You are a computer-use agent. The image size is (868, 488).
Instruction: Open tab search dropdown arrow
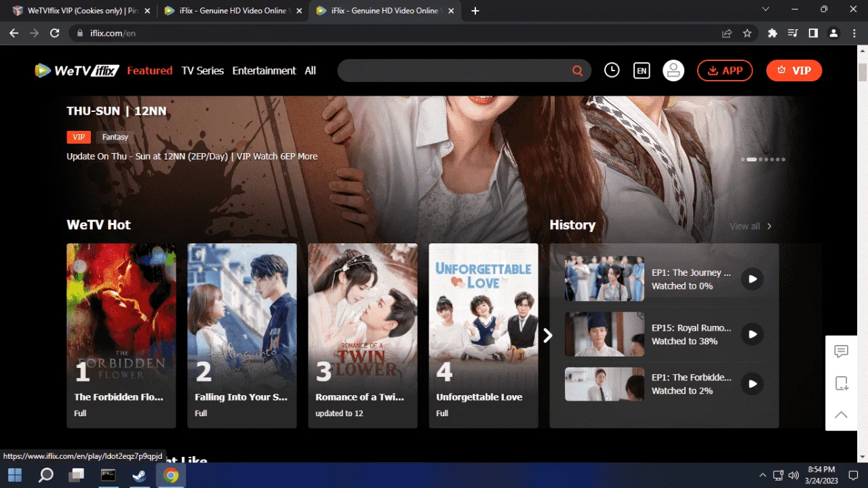pyautogui.click(x=766, y=9)
